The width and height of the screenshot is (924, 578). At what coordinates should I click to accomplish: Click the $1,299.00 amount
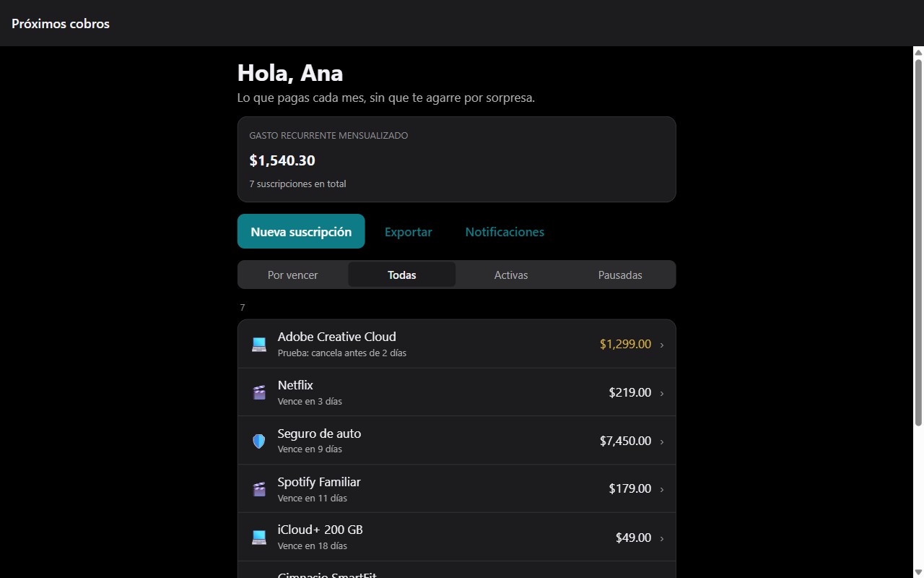[x=625, y=345]
